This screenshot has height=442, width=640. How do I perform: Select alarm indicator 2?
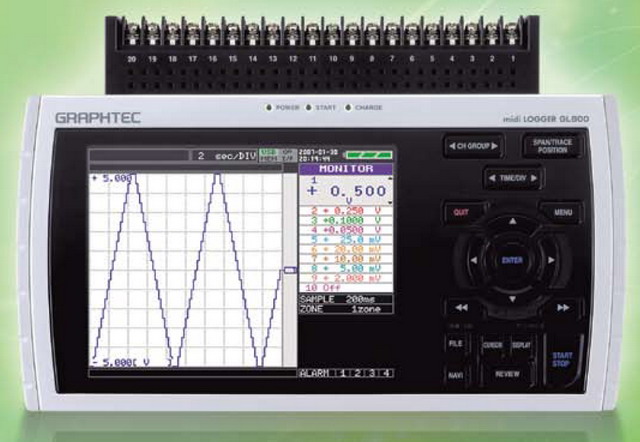[x=357, y=373]
